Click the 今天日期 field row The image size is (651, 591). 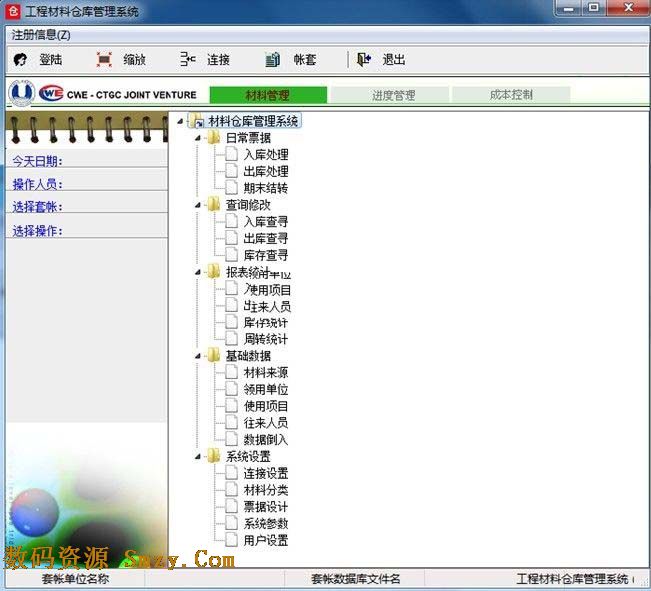coord(87,159)
